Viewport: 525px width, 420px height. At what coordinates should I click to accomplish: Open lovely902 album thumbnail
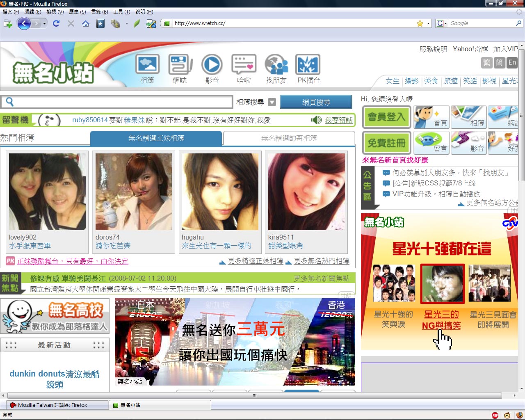47,192
